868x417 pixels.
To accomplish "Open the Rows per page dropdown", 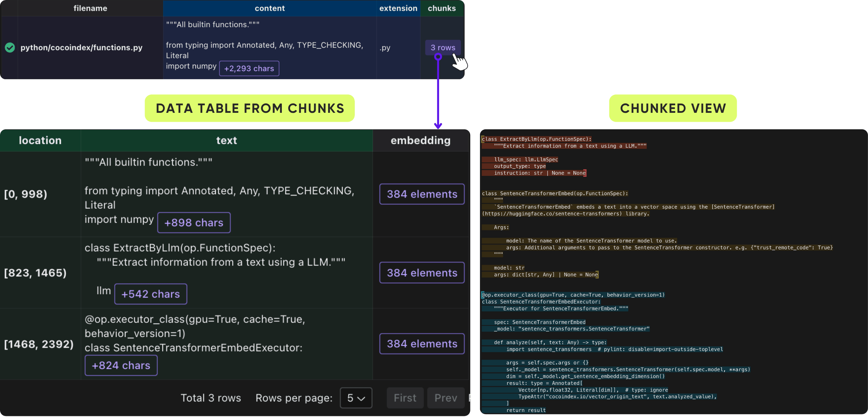I will [356, 398].
